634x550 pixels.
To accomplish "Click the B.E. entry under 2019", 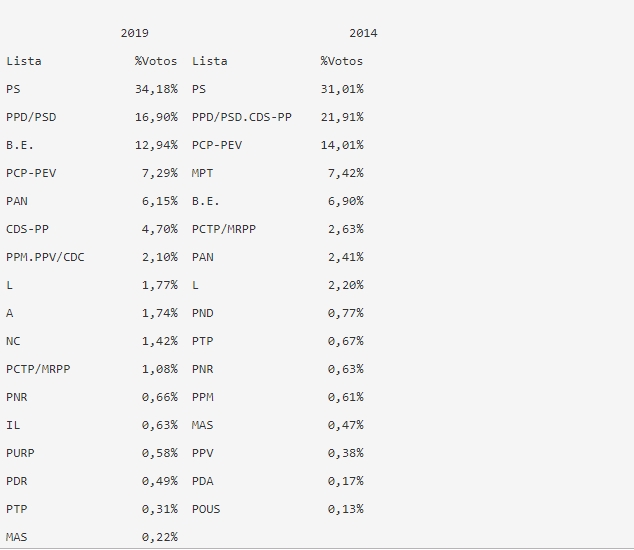I will pyautogui.click(x=20, y=145).
